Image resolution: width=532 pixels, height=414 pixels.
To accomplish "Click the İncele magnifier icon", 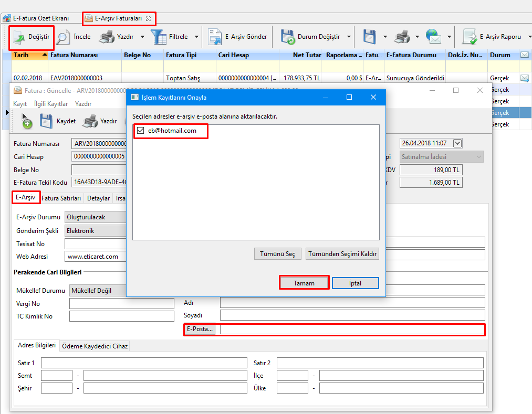I will pos(63,37).
